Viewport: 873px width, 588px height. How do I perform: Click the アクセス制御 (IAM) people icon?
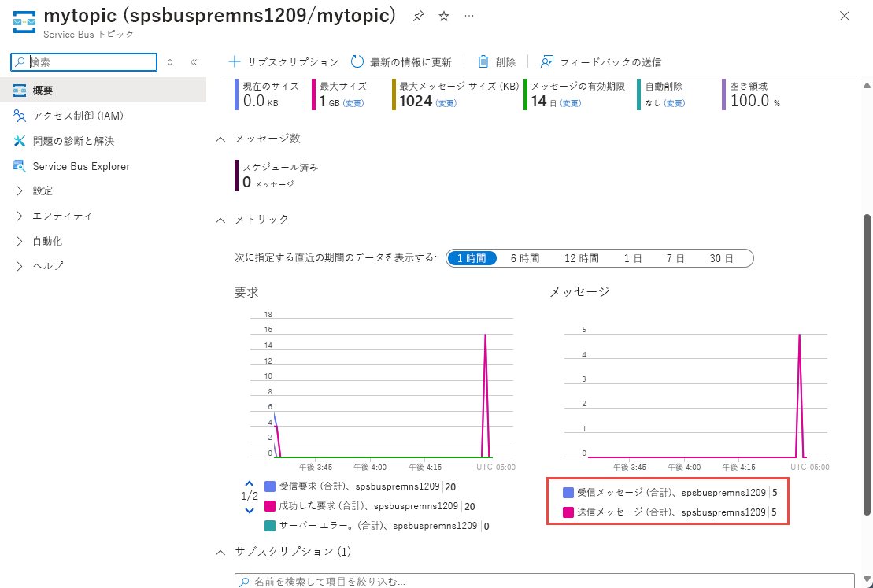tap(20, 115)
